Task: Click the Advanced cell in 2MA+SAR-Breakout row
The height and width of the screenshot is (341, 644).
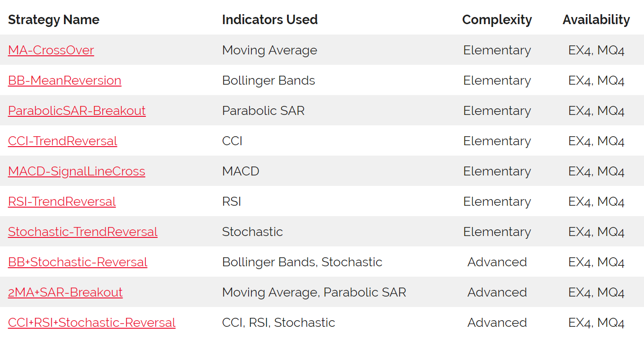Action: [x=497, y=292]
